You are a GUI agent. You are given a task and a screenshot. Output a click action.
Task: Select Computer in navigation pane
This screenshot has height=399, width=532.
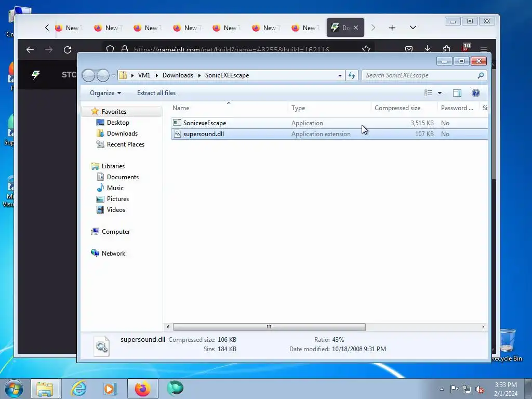point(116,231)
